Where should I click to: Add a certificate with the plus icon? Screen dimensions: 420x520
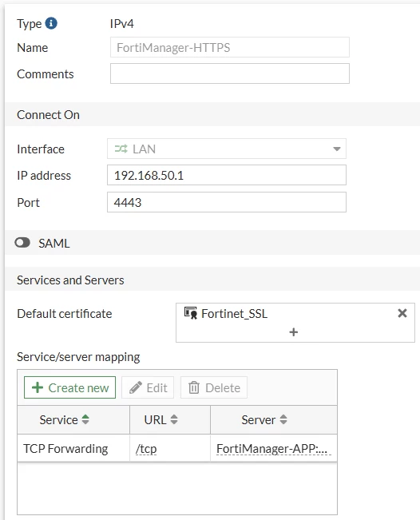[293, 332]
